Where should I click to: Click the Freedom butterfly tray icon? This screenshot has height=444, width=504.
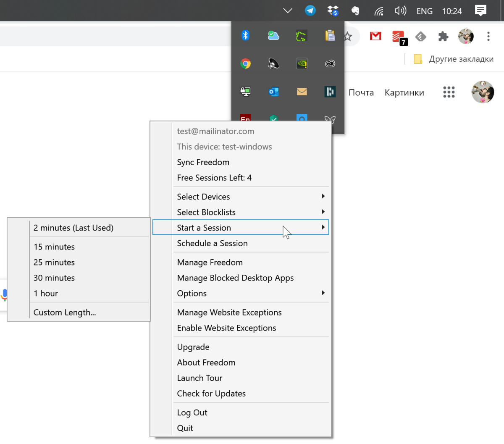330,119
